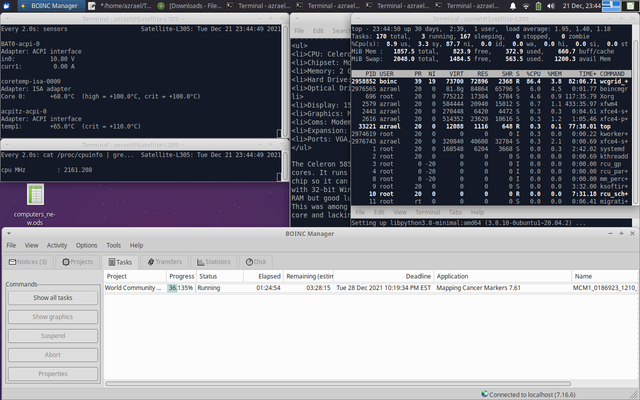The width and height of the screenshot is (640, 400).
Task: Open window menu arrow of the top terminal
Action: 358,19
